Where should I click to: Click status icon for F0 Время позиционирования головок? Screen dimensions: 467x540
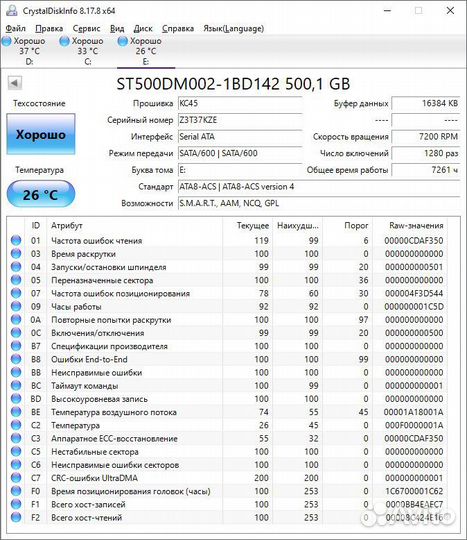pyautogui.click(x=16, y=491)
